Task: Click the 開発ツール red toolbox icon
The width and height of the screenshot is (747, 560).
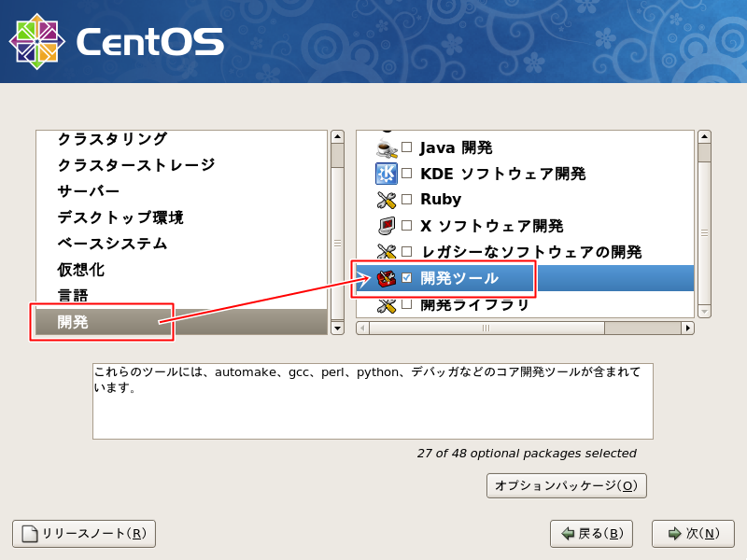Action: coord(387,278)
